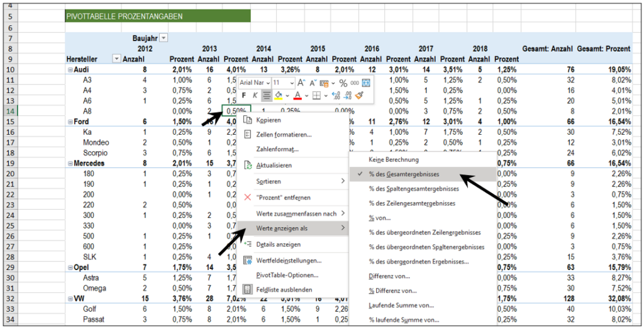This screenshot has width=644, height=328.
Task: Open the Hersteller filter dropdown
Action: (116, 59)
